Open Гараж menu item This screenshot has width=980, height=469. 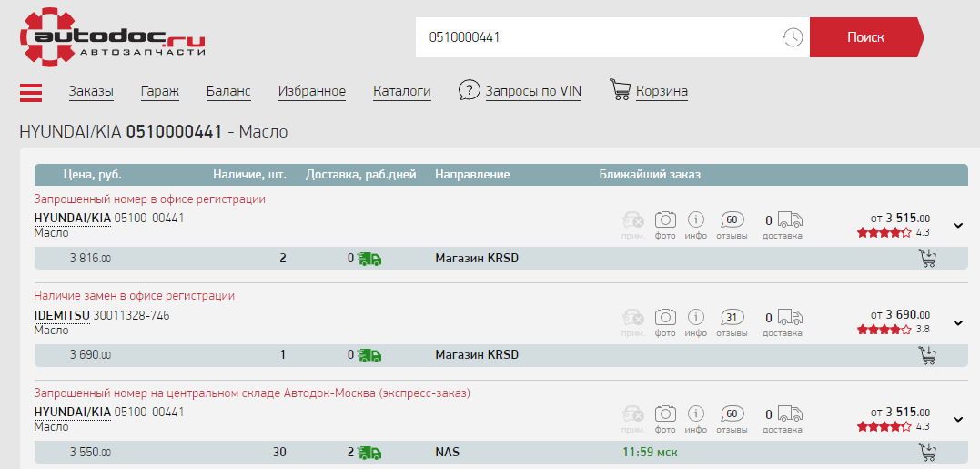click(x=160, y=92)
